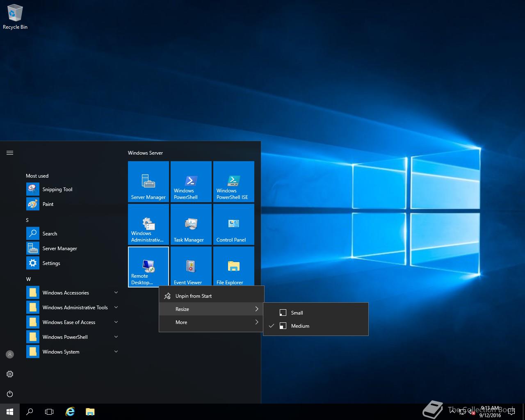Jump to letter S heading

click(27, 220)
